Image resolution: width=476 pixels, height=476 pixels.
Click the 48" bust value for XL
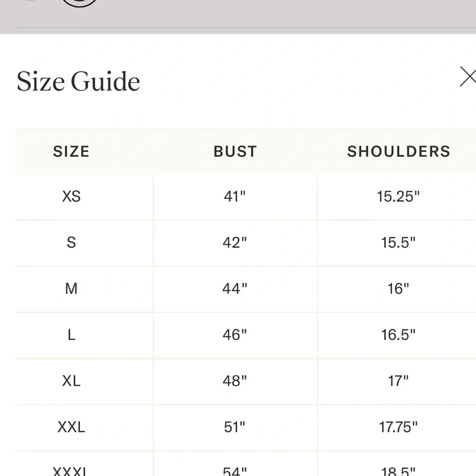point(235,381)
